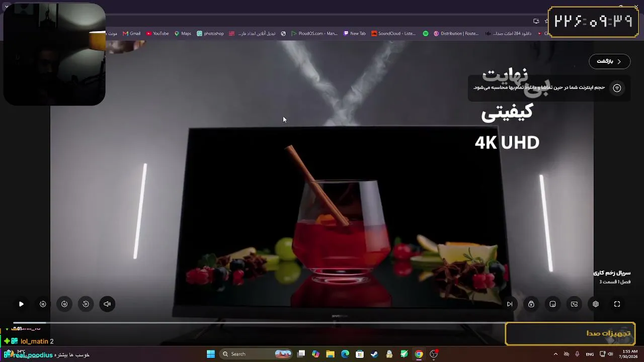Screen dimensions: 644x362
Task: Click the internet usage notice text
Action: 539,87
